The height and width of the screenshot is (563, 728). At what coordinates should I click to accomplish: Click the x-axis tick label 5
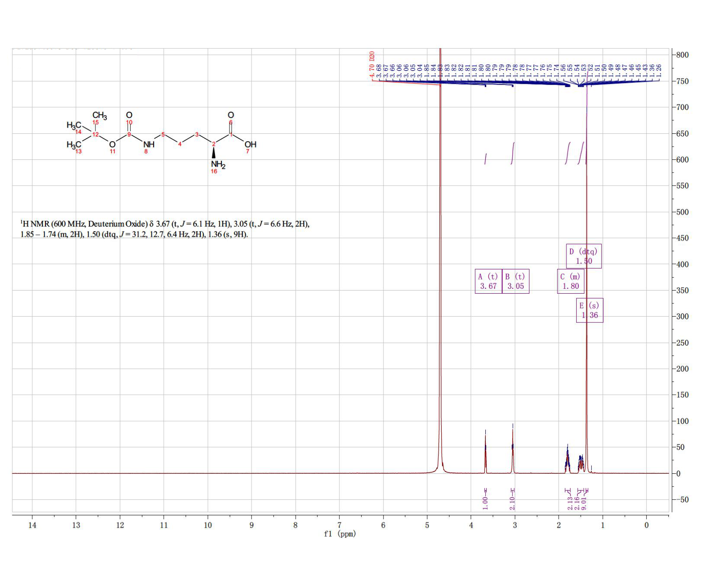[427, 525]
